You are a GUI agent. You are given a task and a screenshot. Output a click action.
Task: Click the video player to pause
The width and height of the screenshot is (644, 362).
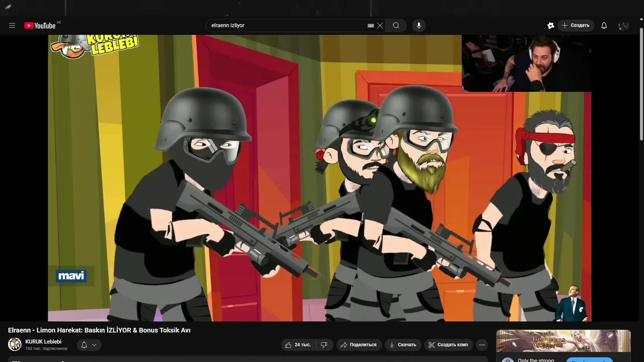tap(319, 178)
